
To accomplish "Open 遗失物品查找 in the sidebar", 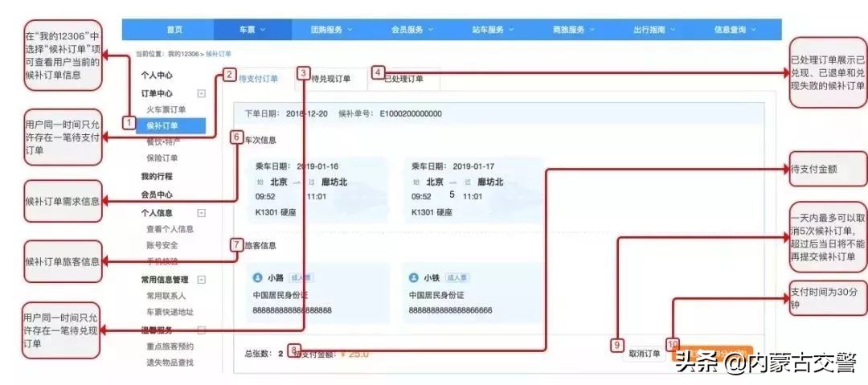I will click(x=170, y=362).
